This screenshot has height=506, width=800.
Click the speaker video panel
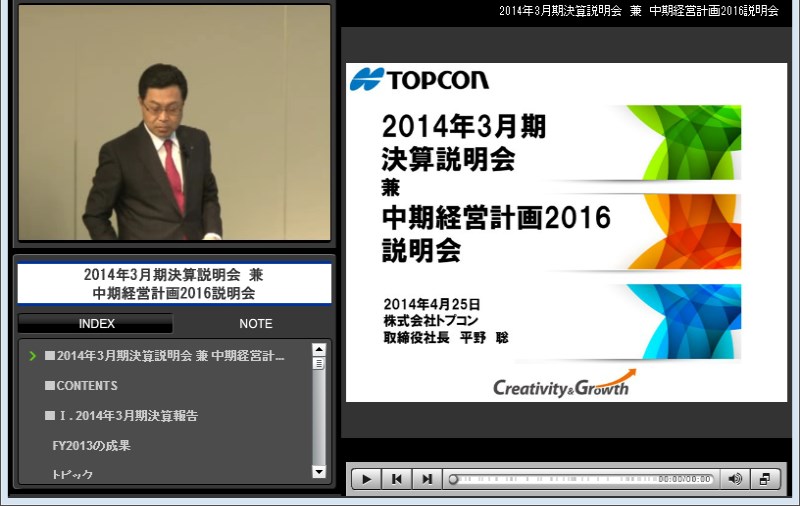[174, 122]
